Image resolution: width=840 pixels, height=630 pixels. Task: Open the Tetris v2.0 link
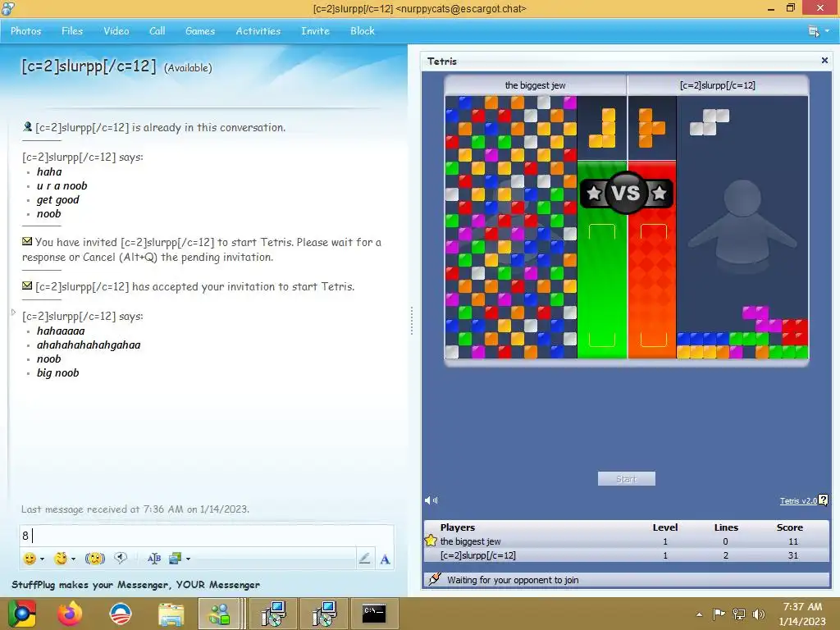[798, 501]
